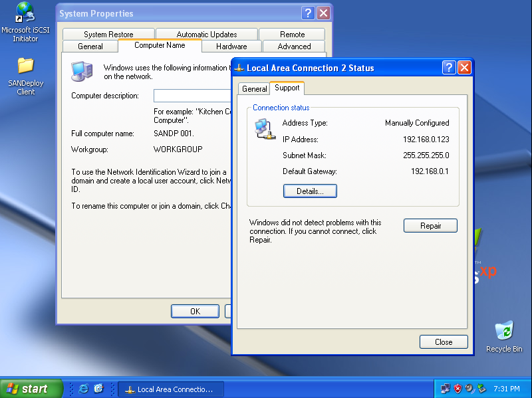Click the tray icon left of the clock
The width and height of the screenshot is (532, 398).
point(481,389)
